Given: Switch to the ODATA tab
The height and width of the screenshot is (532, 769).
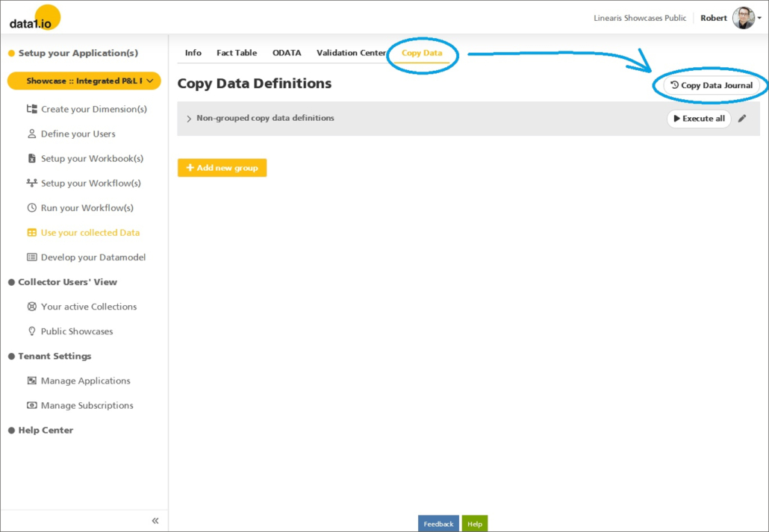Looking at the screenshot, I should pyautogui.click(x=287, y=53).
